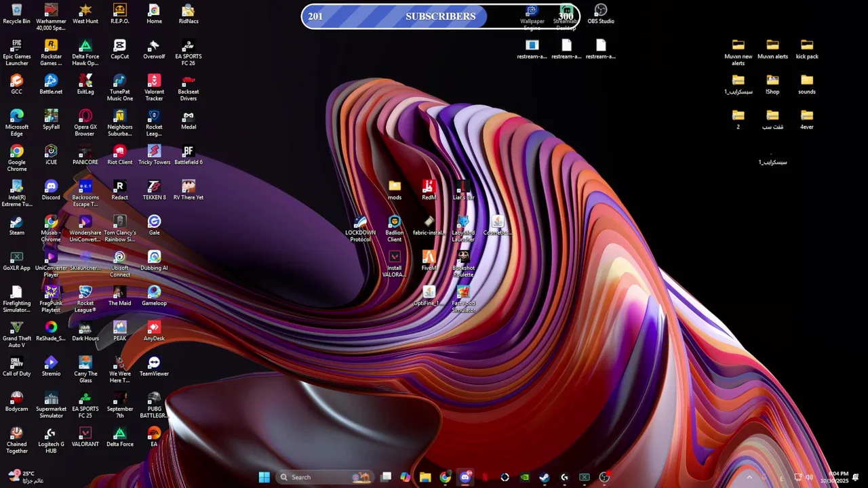
Task: Switch to Discord in the taskbar
Action: (x=465, y=477)
